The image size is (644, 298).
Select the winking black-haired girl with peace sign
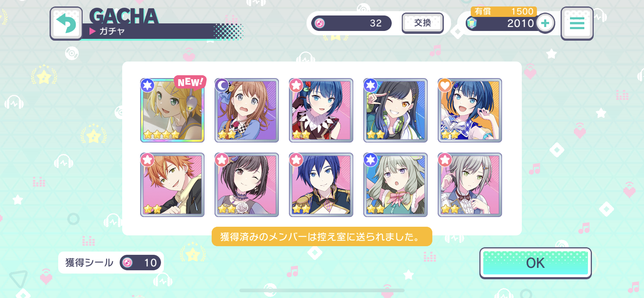coord(395,110)
